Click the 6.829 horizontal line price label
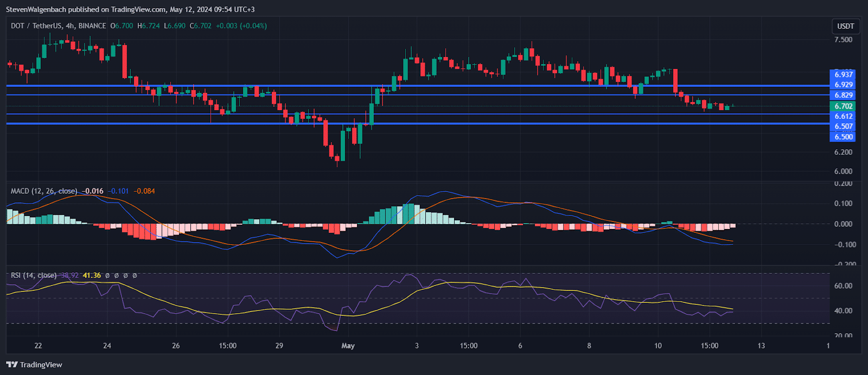Screen dimensions: 868x375 pos(843,95)
